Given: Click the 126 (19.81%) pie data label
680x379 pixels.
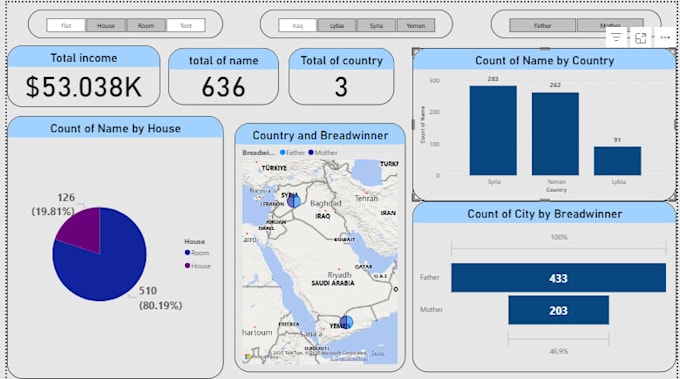Looking at the screenshot, I should coord(53,204).
